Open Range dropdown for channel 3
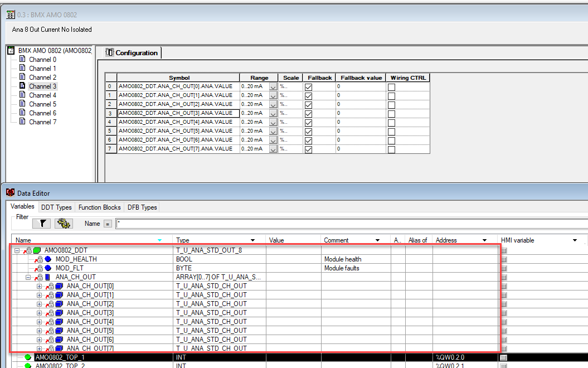Screen dimensions: 588x368 pyautogui.click(x=273, y=113)
